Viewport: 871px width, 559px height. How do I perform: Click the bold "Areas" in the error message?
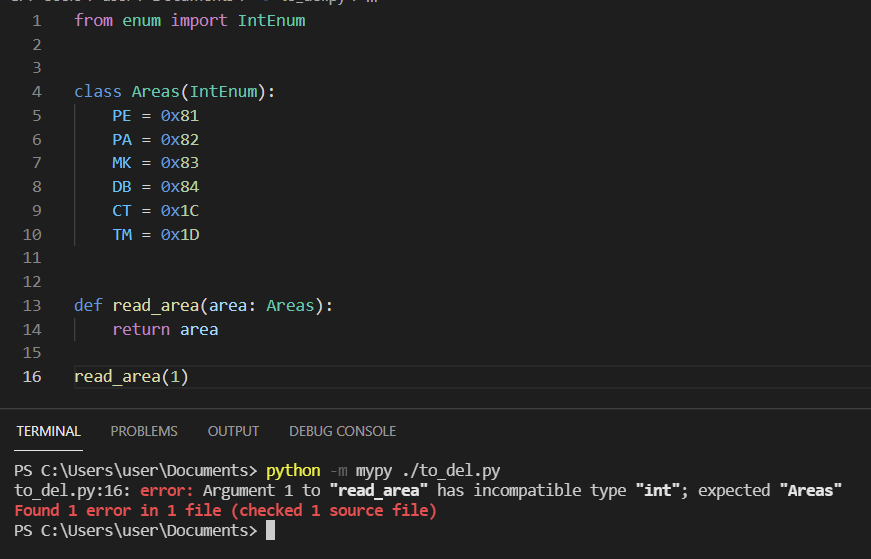(x=810, y=491)
